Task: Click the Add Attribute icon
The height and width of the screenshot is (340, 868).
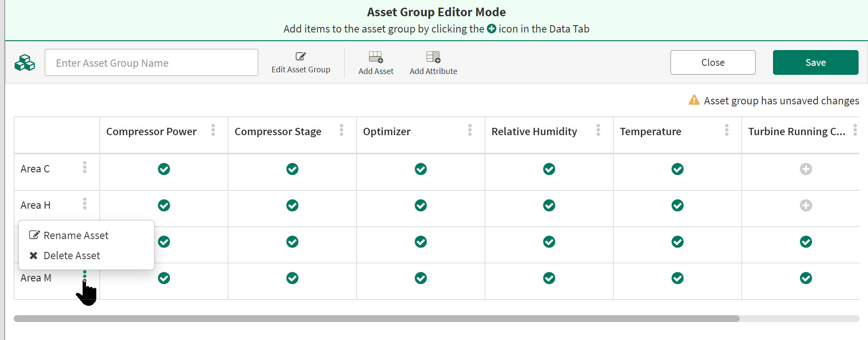Action: click(x=433, y=57)
